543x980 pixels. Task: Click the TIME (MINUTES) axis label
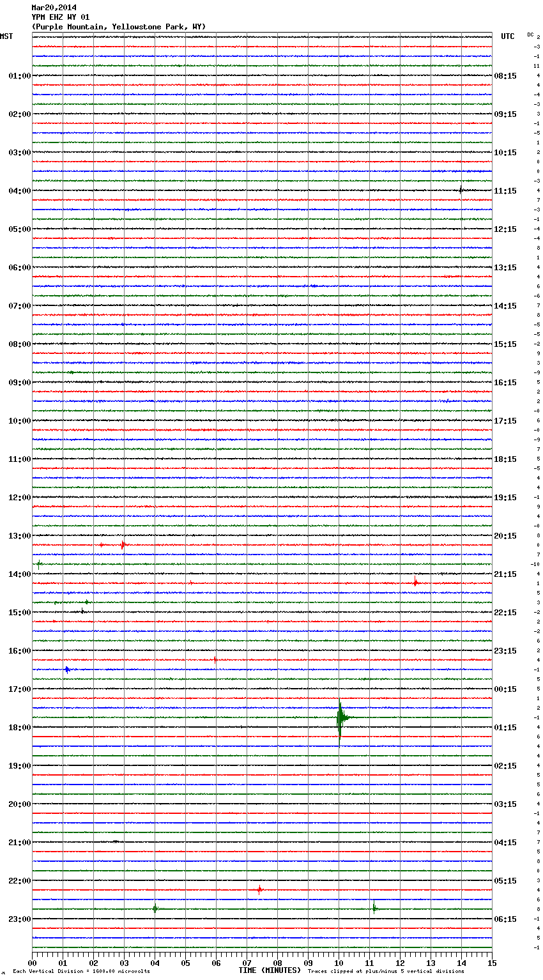270,970
